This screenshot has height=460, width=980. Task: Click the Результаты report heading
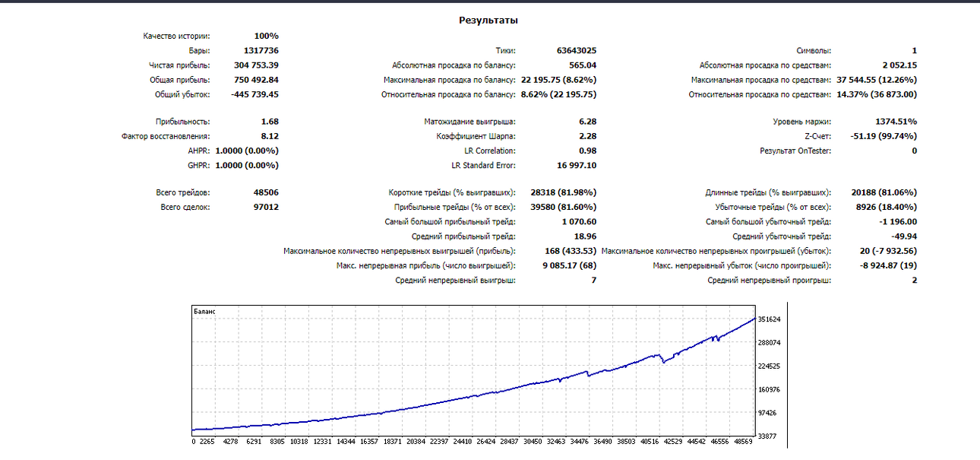coord(488,21)
